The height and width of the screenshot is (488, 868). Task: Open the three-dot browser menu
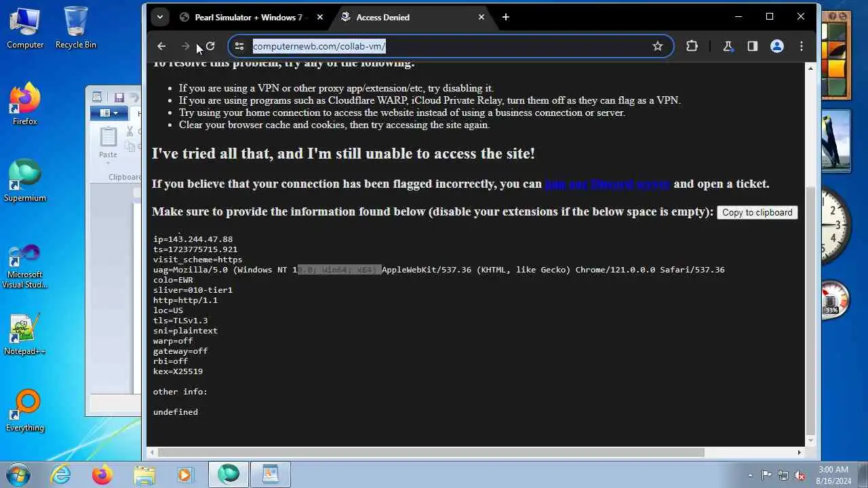pyautogui.click(x=802, y=46)
